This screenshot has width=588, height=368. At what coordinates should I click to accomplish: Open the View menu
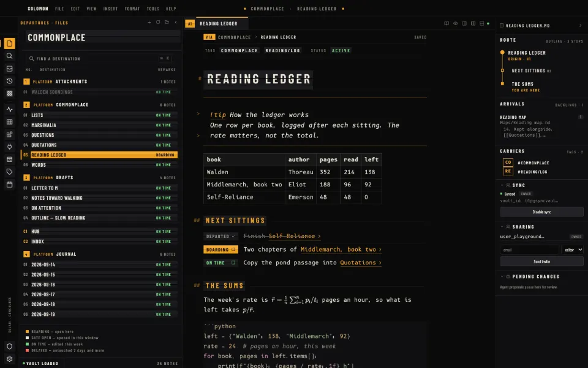coord(91,9)
